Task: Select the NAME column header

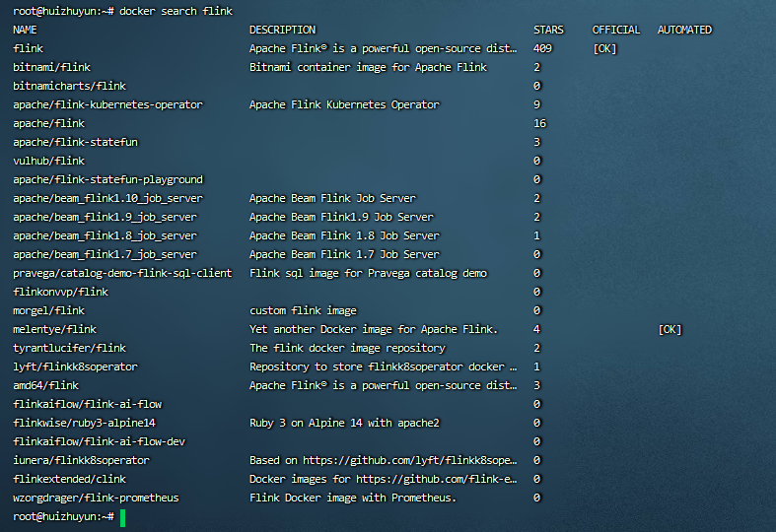Action: (25, 30)
